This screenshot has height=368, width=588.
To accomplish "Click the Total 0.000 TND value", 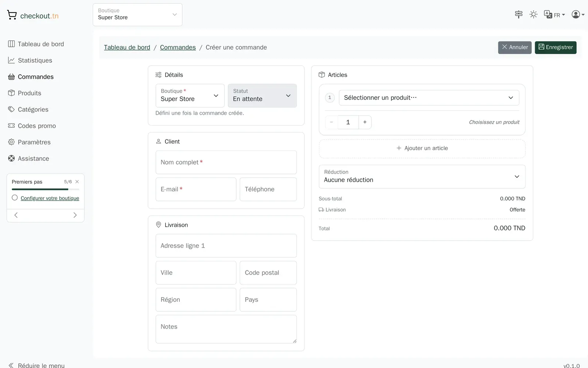I will click(509, 228).
